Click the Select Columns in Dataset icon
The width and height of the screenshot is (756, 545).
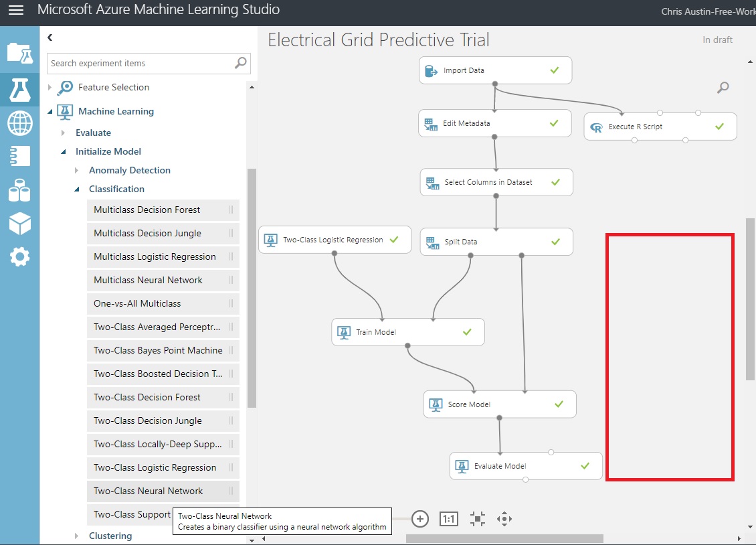[x=432, y=183]
